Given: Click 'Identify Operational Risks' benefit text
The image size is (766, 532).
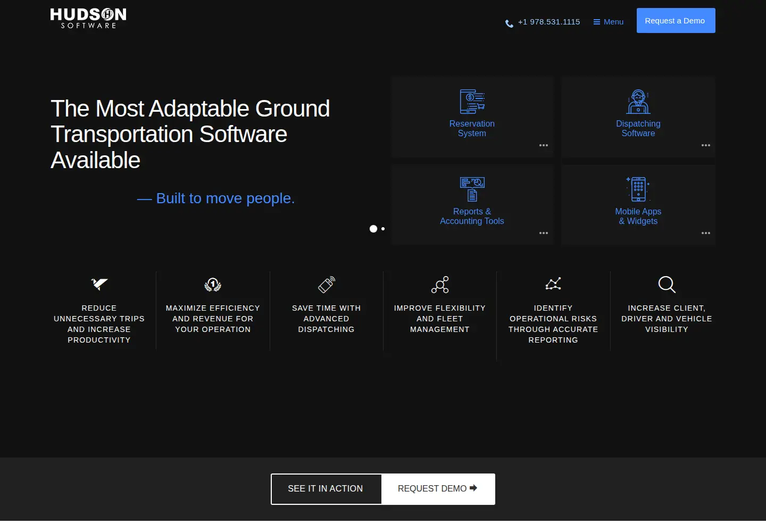Looking at the screenshot, I should tap(553, 324).
